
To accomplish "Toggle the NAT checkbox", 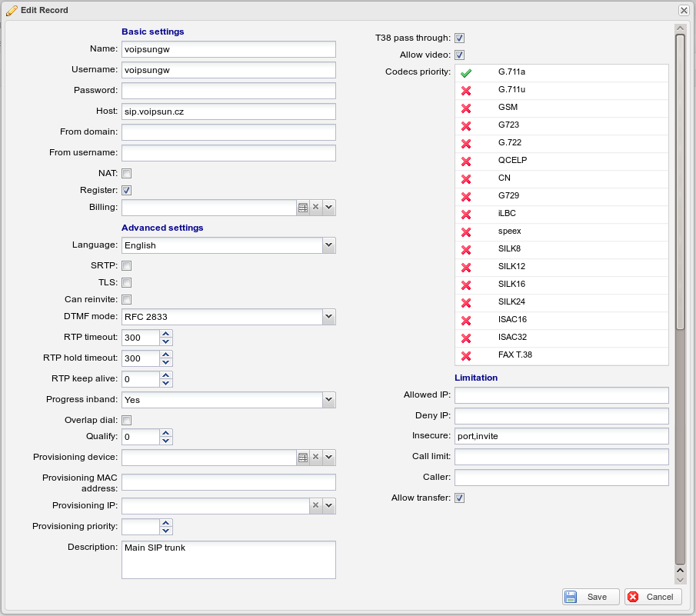I will click(126, 174).
